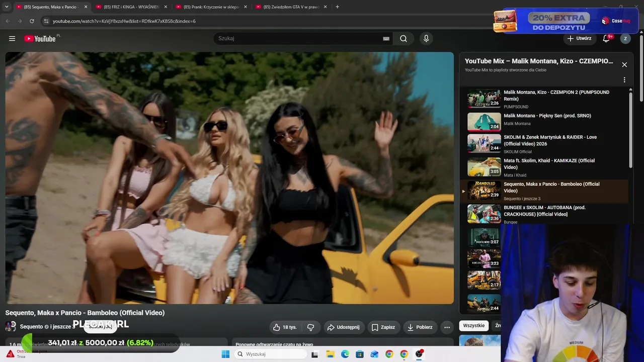This screenshot has width=644, height=362.
Task: Reload the page in browser toolbar
Action: [32, 21]
